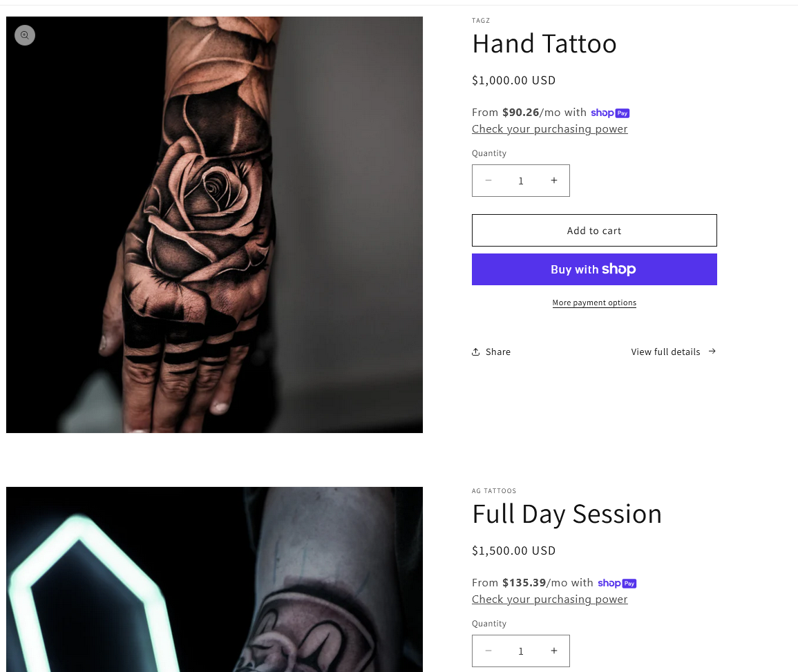Viewport: 798px width, 672px height.
Task: Open the Hand Tattoo rose product image
Action: [214, 225]
